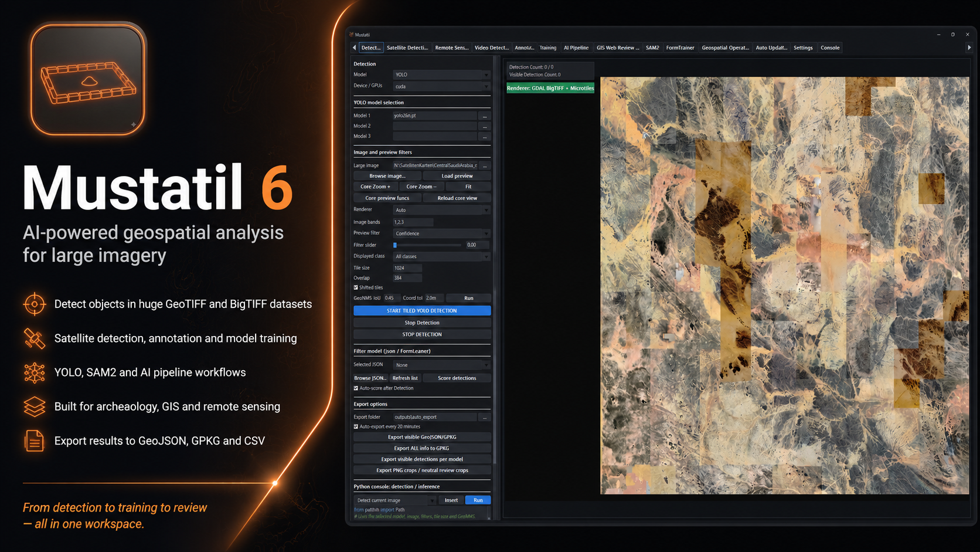Screen dimensions: 980x552
Task: Open the GIS Web Review tab
Action: (618, 48)
